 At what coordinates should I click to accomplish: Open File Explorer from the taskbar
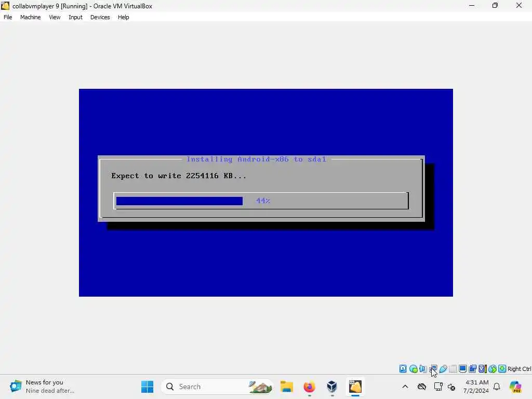(287, 387)
